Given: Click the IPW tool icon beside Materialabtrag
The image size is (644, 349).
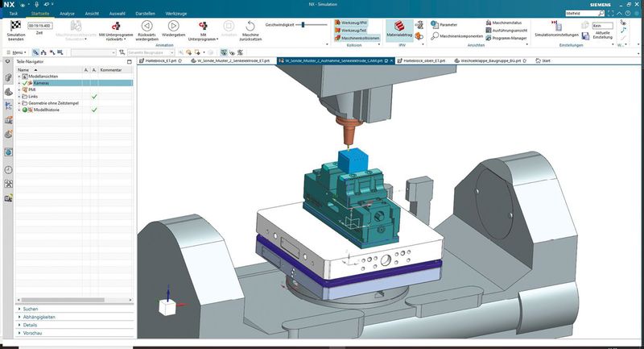Looking at the screenshot, I should point(419,25).
